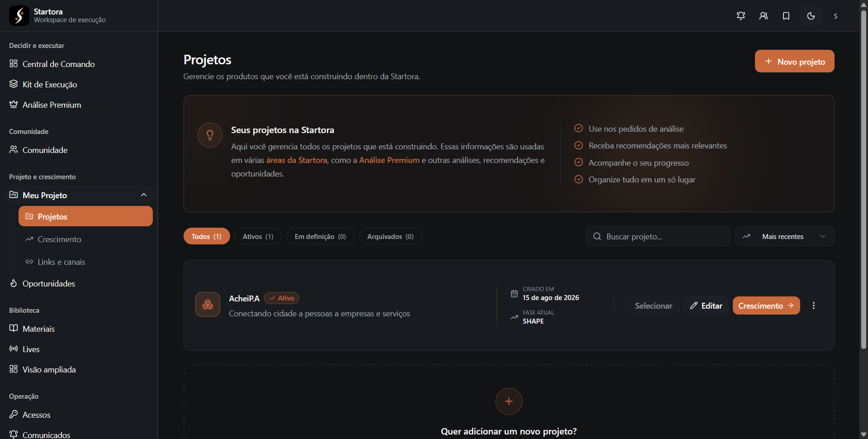
Task: Select the Em definição (0) filter tab
Action: (320, 236)
